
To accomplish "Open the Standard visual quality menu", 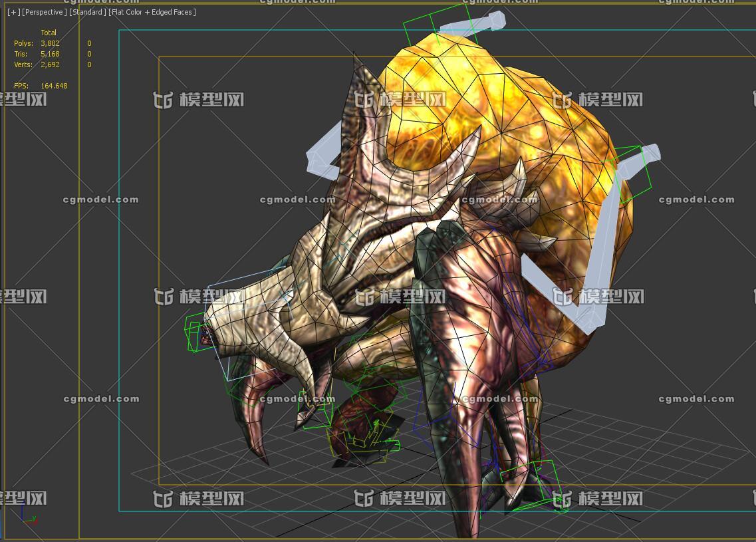I will [x=87, y=12].
